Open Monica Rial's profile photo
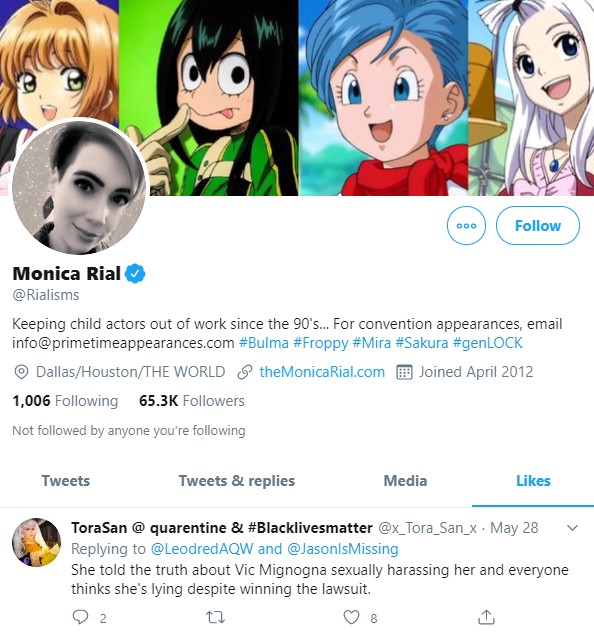594x636 pixels. tap(79, 187)
